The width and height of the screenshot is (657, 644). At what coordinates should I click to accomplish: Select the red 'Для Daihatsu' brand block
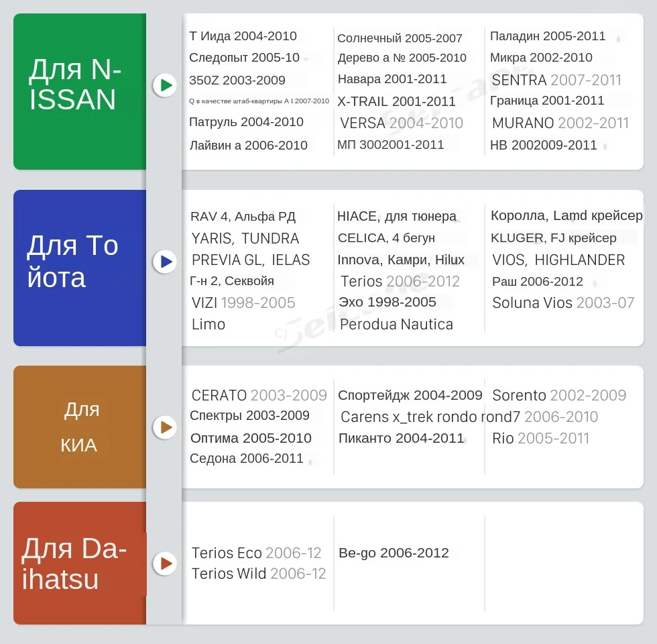coord(80,563)
